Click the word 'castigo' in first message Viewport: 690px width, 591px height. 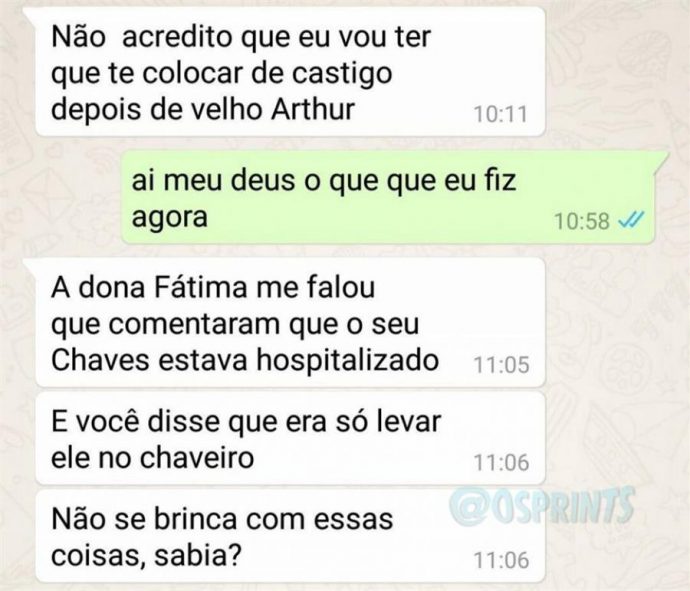342,75
